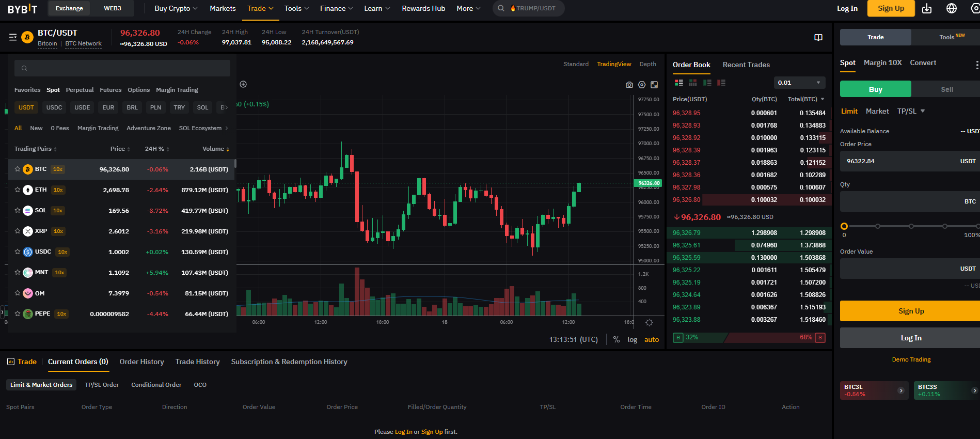Select the PEPE trading pair row
This screenshot has width=980, height=439.
pyautogui.click(x=121, y=313)
